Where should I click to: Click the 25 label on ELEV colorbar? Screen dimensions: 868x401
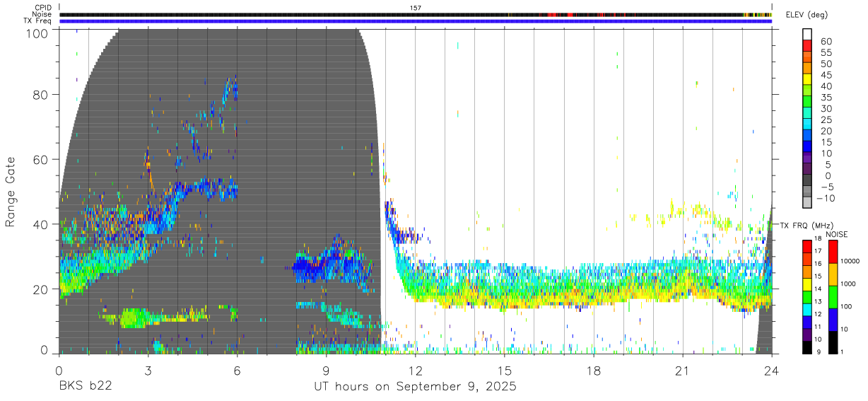point(827,120)
